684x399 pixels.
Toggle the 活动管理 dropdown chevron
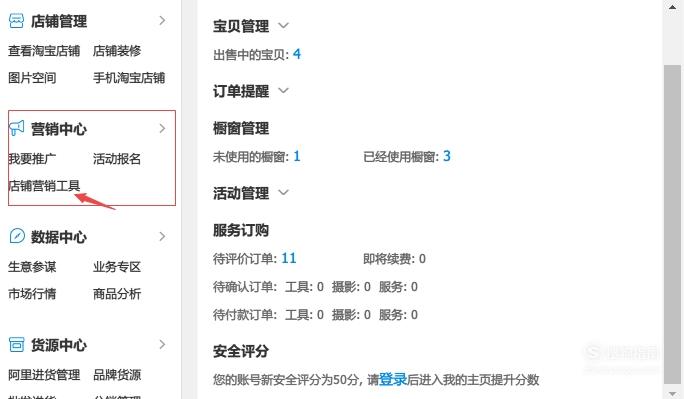pyautogui.click(x=284, y=192)
